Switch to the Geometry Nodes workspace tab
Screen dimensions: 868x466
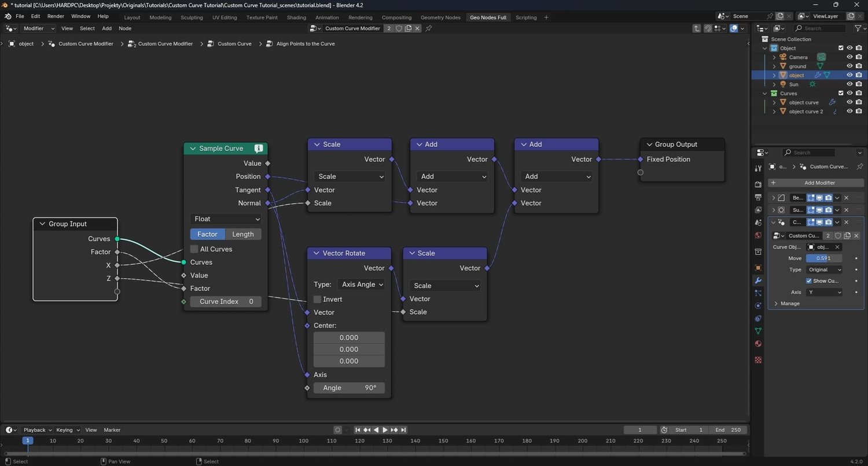[440, 17]
